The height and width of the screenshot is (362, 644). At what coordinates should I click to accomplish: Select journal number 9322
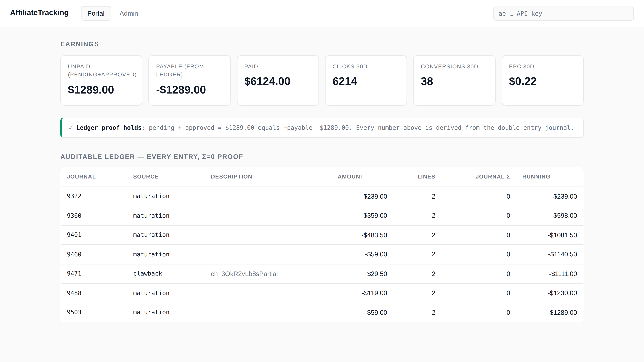coord(74,196)
